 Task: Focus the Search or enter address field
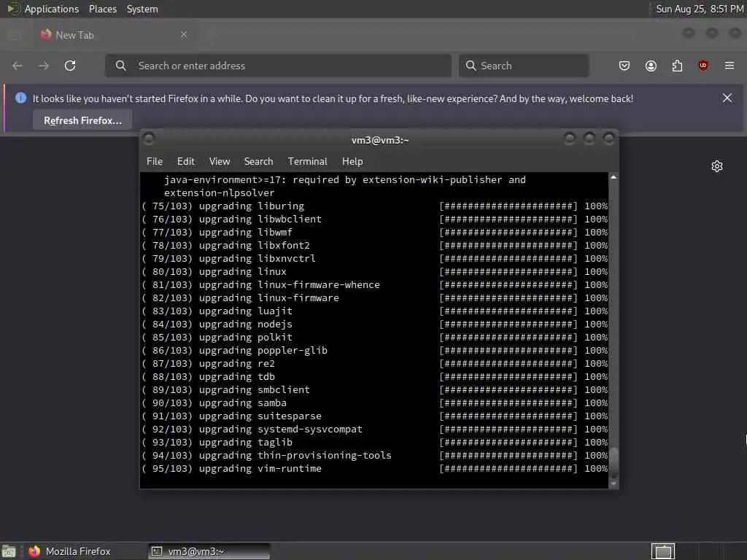278,66
